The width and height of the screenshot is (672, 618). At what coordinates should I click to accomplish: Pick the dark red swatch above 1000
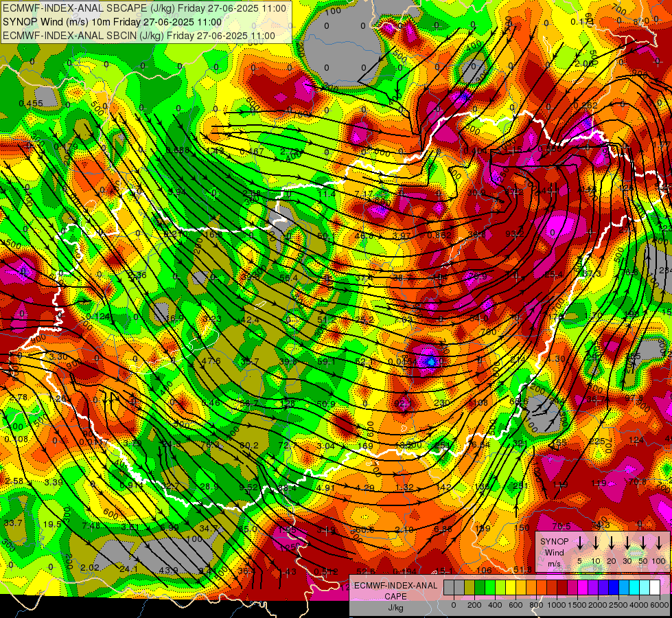click(x=562, y=588)
